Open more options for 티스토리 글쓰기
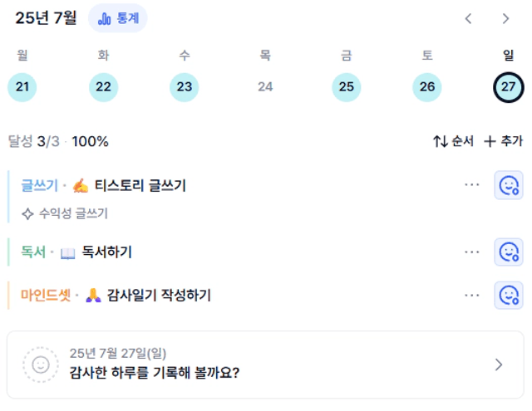 [471, 185]
